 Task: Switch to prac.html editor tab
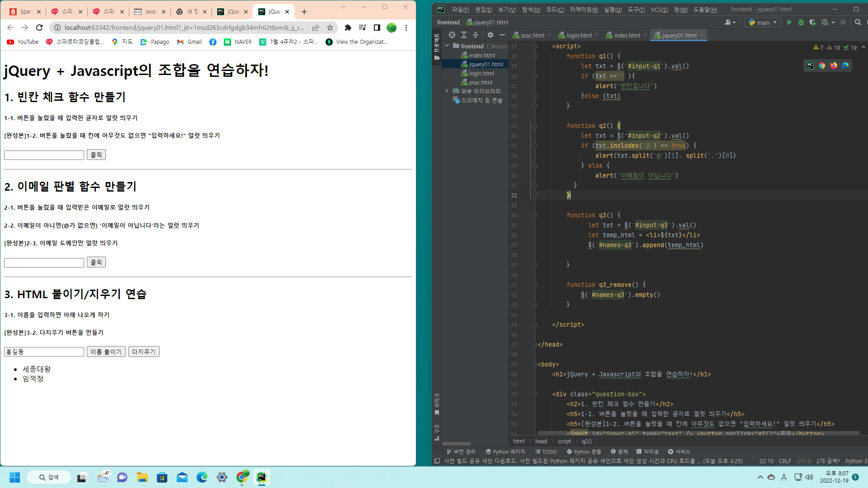click(x=532, y=35)
